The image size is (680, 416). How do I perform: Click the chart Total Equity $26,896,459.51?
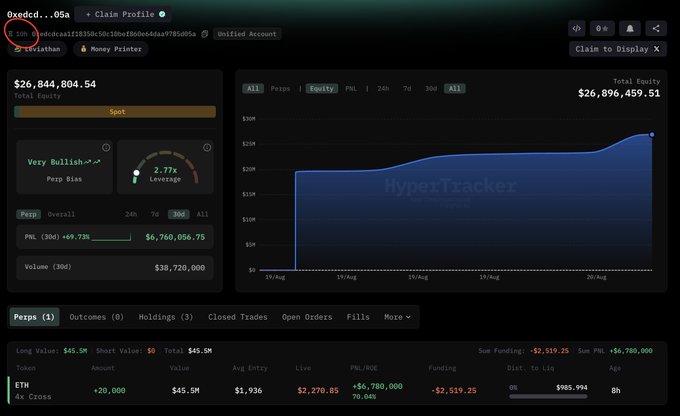click(x=619, y=93)
